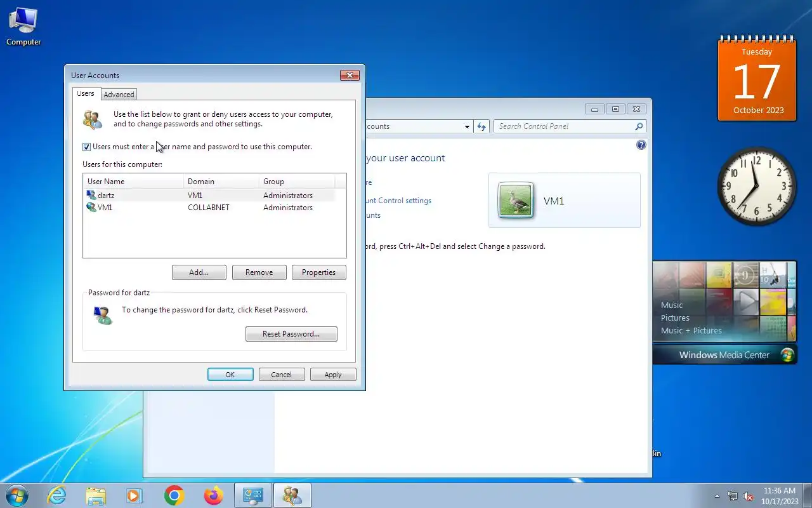Click the analog clock gadget

(757, 186)
